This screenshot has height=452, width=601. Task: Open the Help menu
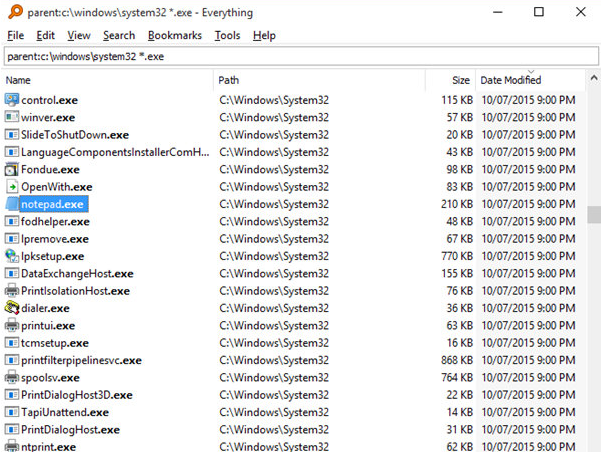coord(264,35)
